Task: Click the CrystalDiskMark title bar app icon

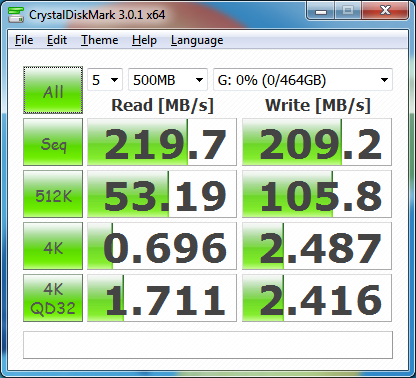Action: pyautogui.click(x=16, y=14)
